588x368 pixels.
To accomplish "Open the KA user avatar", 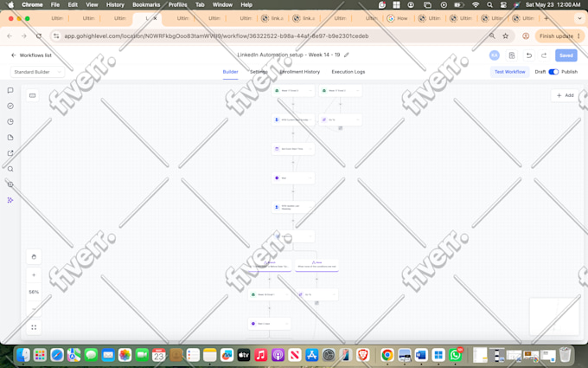I will (x=495, y=55).
